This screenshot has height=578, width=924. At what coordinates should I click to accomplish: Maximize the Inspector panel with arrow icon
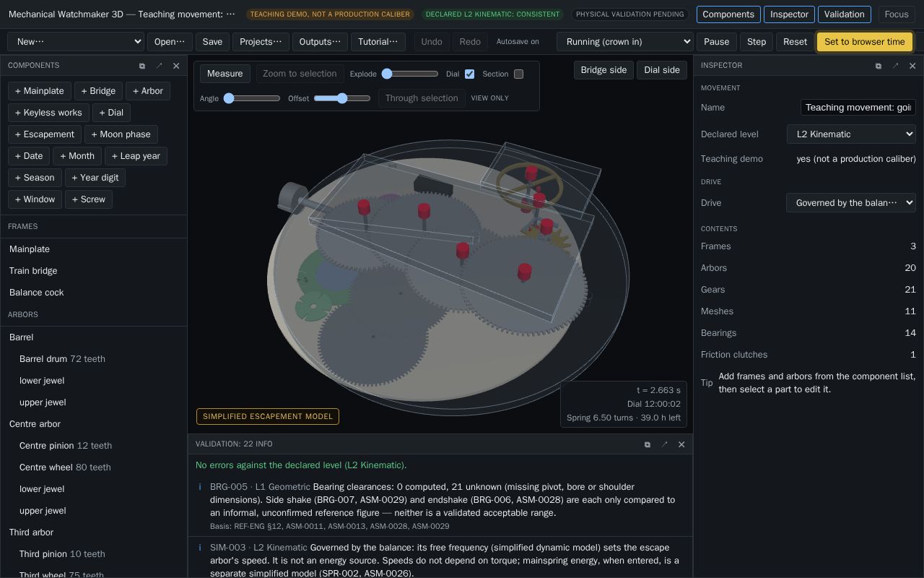point(896,66)
